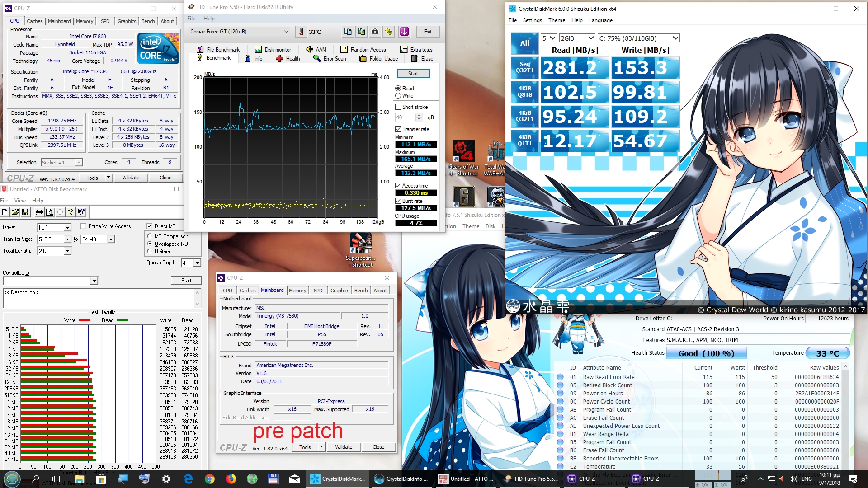Select the I/O Comparison radio option
This screenshot has width=868, height=488.
click(150, 236)
